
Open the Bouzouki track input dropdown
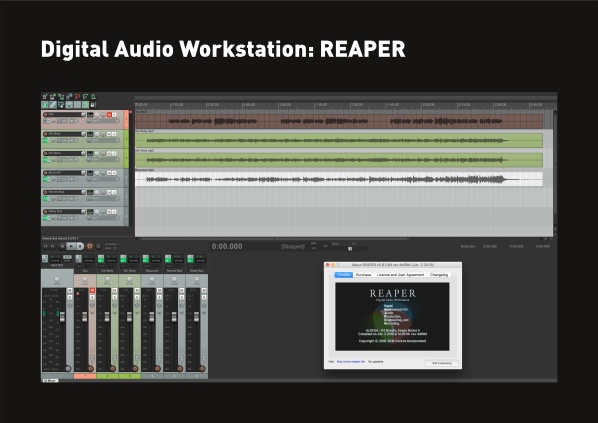pyautogui.click(x=103, y=179)
